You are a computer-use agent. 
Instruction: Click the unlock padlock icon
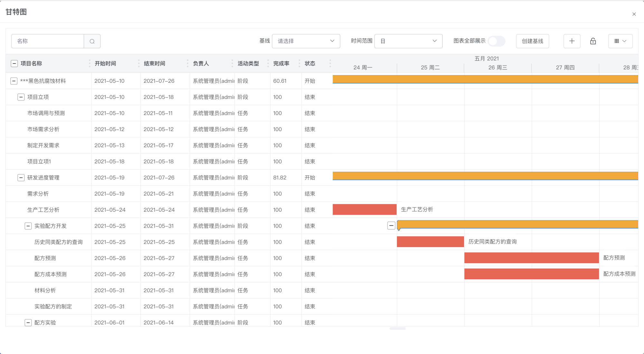(x=593, y=41)
